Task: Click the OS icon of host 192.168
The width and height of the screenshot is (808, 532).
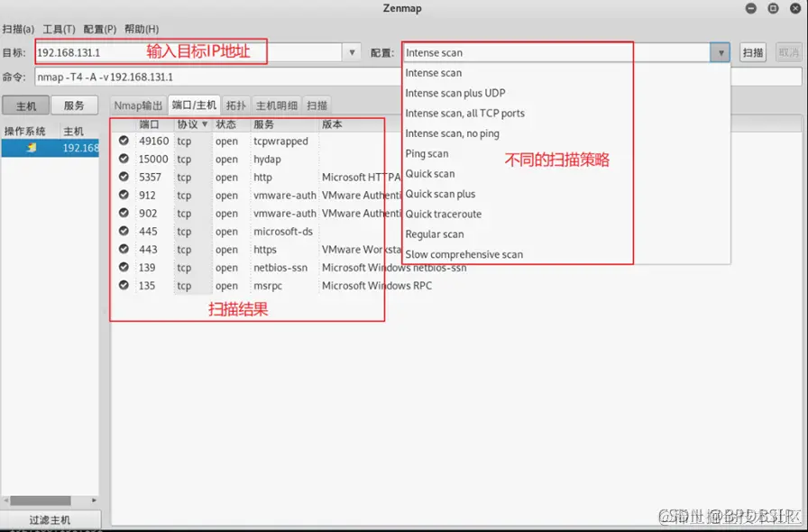Action: click(32, 148)
